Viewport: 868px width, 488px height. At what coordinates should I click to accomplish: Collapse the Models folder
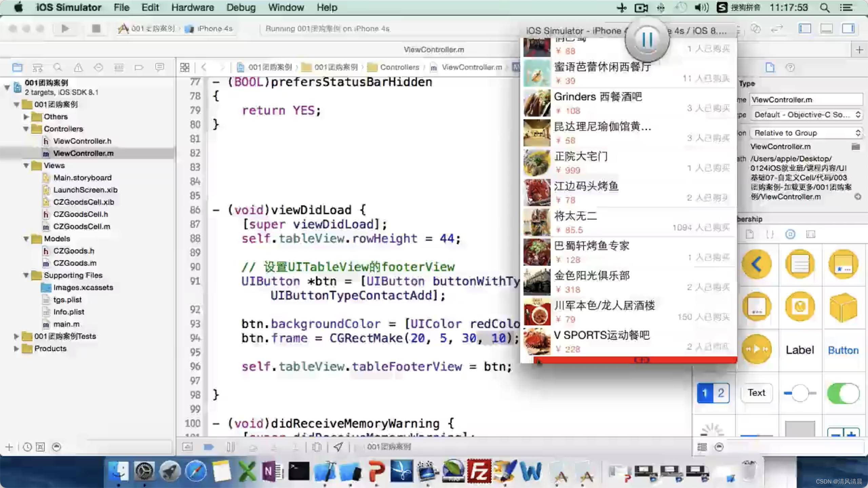click(x=26, y=239)
